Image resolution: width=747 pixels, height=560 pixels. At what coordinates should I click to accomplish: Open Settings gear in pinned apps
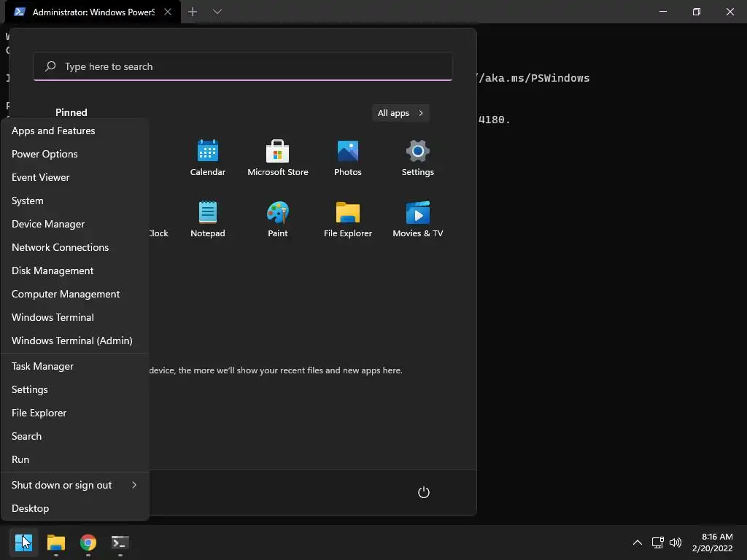click(418, 158)
